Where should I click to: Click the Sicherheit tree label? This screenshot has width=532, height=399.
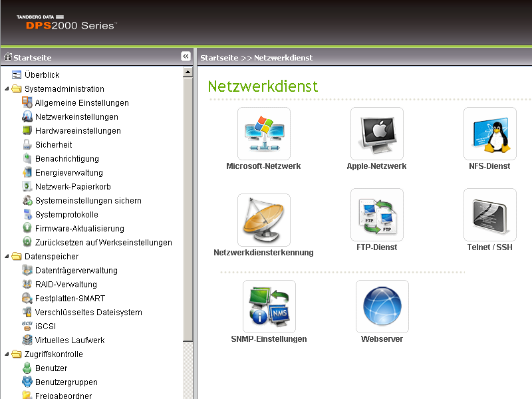(54, 144)
